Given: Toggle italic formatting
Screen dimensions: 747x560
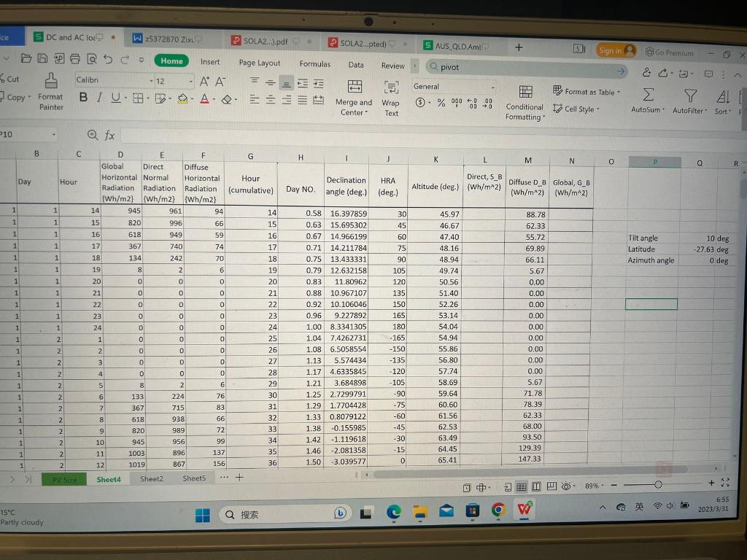Looking at the screenshot, I should (99, 98).
